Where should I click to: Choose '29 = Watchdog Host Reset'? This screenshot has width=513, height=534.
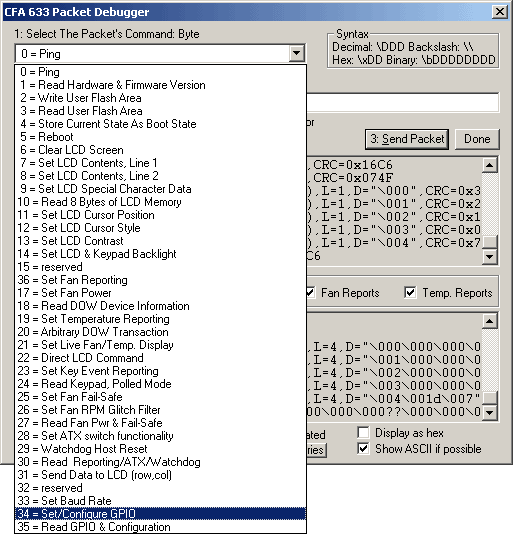160,449
